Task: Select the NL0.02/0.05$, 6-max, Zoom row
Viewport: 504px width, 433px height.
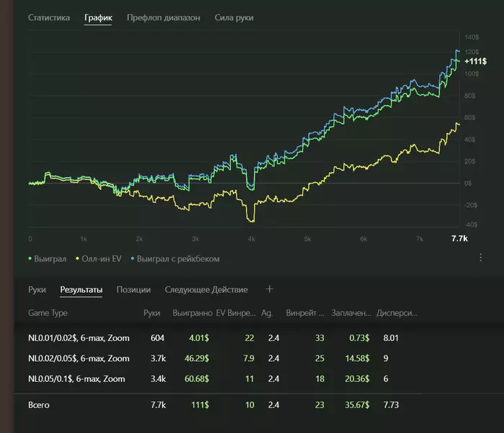Action: tap(79, 358)
